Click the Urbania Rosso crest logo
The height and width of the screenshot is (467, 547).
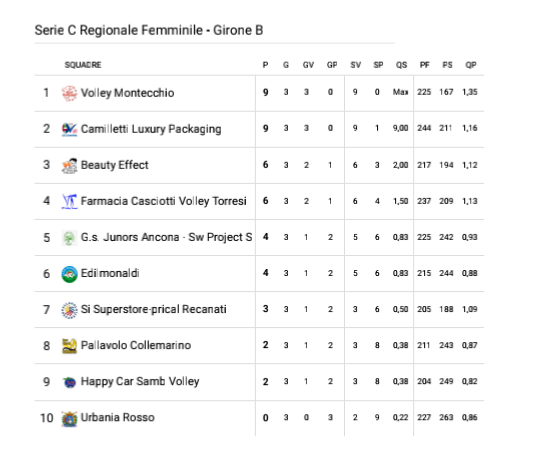pyautogui.click(x=69, y=418)
